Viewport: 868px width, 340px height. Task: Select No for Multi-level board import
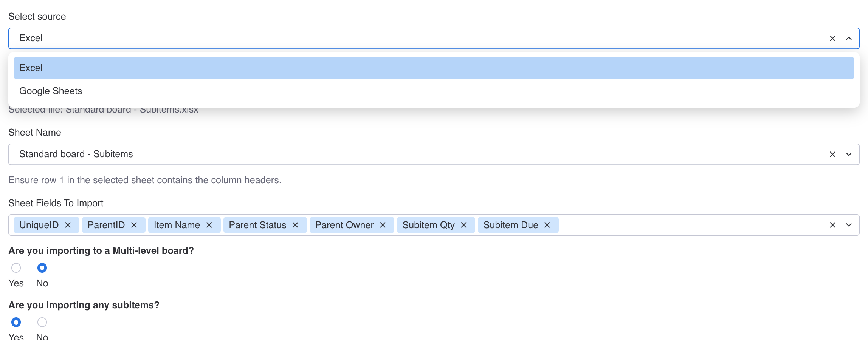(42, 268)
